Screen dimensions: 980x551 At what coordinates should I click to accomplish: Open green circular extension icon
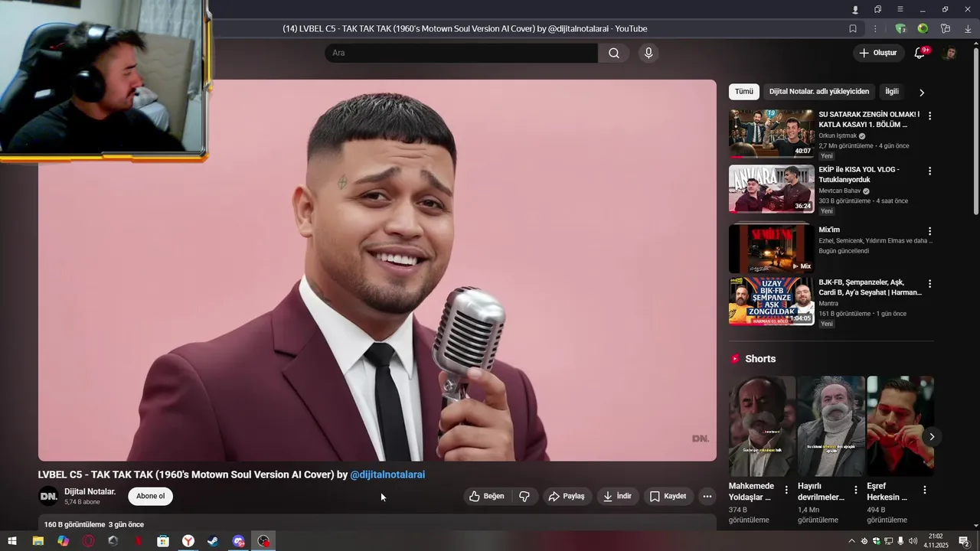923,29
